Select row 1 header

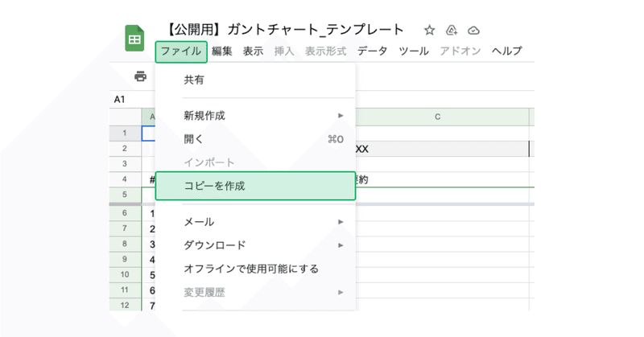[125, 133]
